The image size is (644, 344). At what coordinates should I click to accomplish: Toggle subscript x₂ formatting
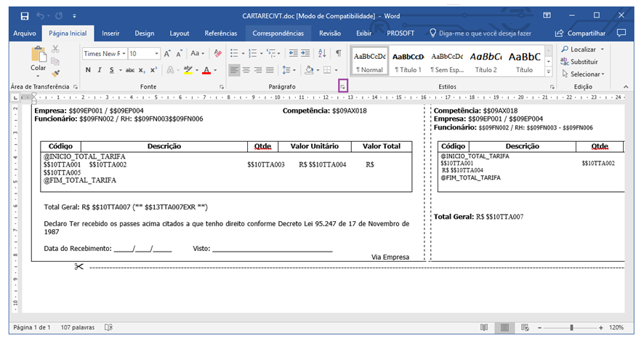coord(142,70)
